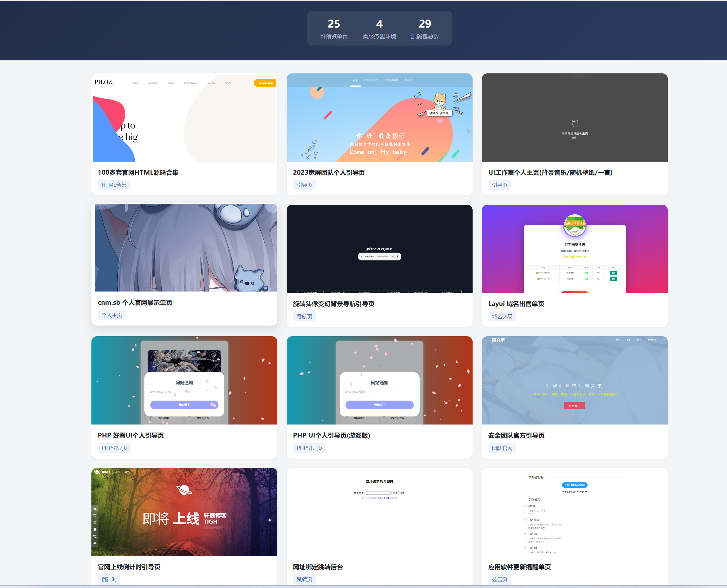
Task: Select the 域名交易 tag
Action: click(502, 316)
